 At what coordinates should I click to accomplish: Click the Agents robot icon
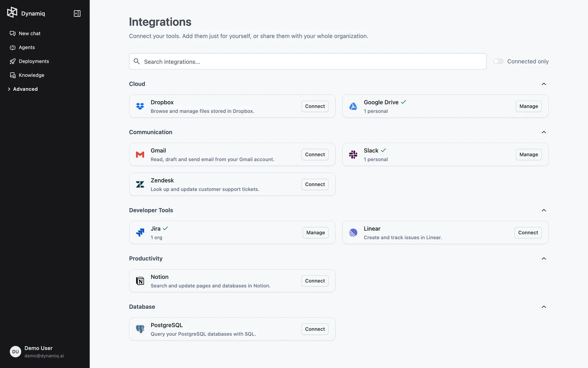click(x=12, y=47)
